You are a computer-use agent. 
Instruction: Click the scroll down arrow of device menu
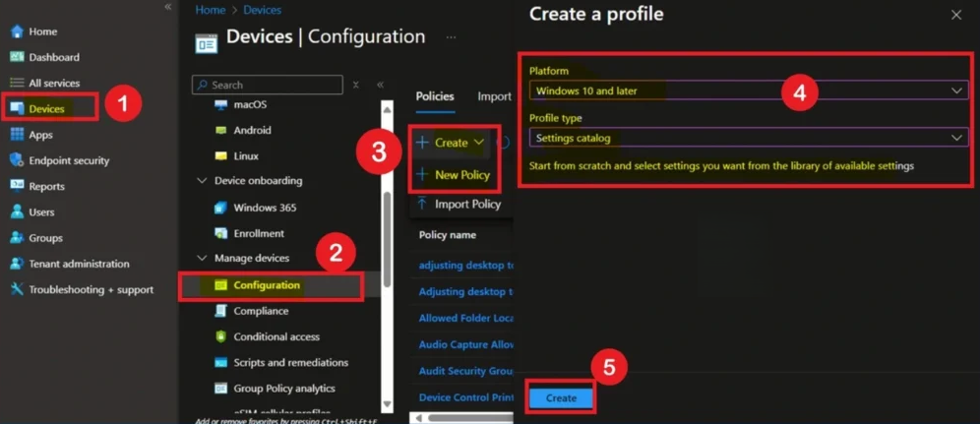[387, 404]
